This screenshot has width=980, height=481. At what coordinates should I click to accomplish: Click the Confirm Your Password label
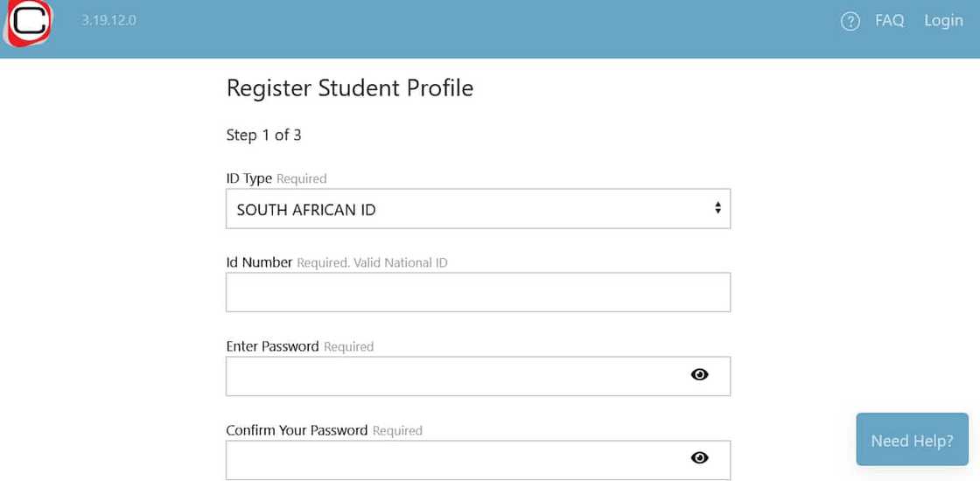click(297, 430)
